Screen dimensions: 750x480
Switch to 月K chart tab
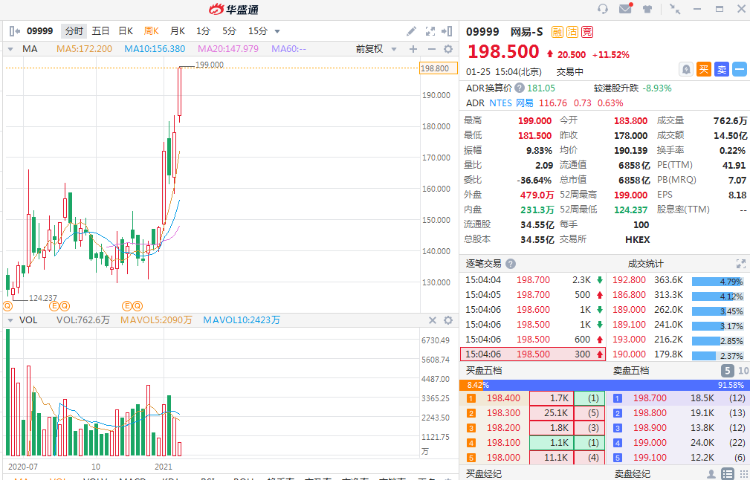click(x=177, y=31)
